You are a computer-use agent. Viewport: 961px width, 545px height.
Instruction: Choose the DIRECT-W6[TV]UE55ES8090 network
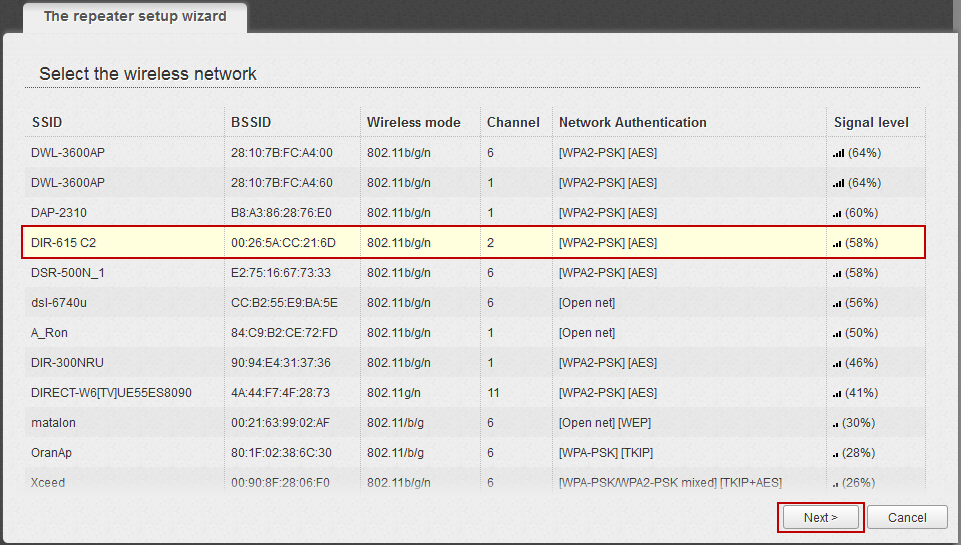coord(111,393)
